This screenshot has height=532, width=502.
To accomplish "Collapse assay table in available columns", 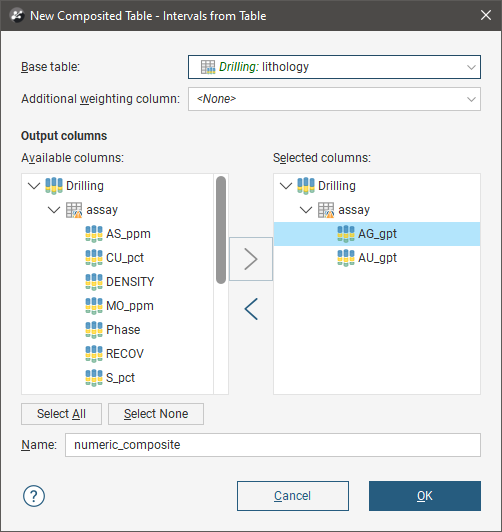I will [54, 210].
